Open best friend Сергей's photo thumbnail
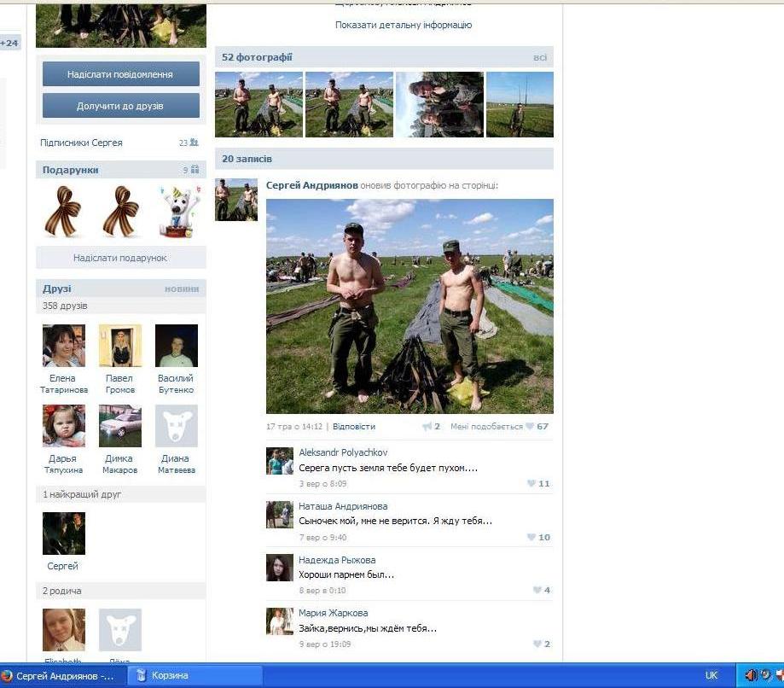This screenshot has width=784, height=688. 64,533
